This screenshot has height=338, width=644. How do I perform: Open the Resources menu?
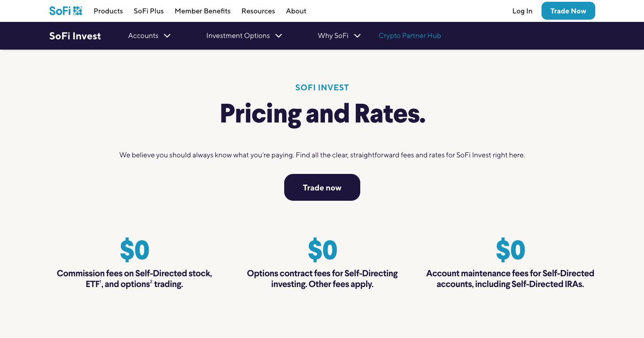[258, 11]
